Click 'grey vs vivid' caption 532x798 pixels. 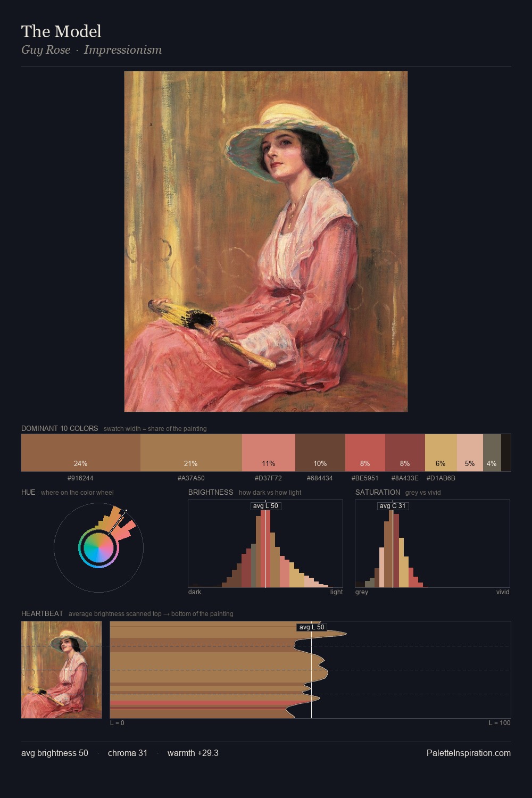[423, 493]
